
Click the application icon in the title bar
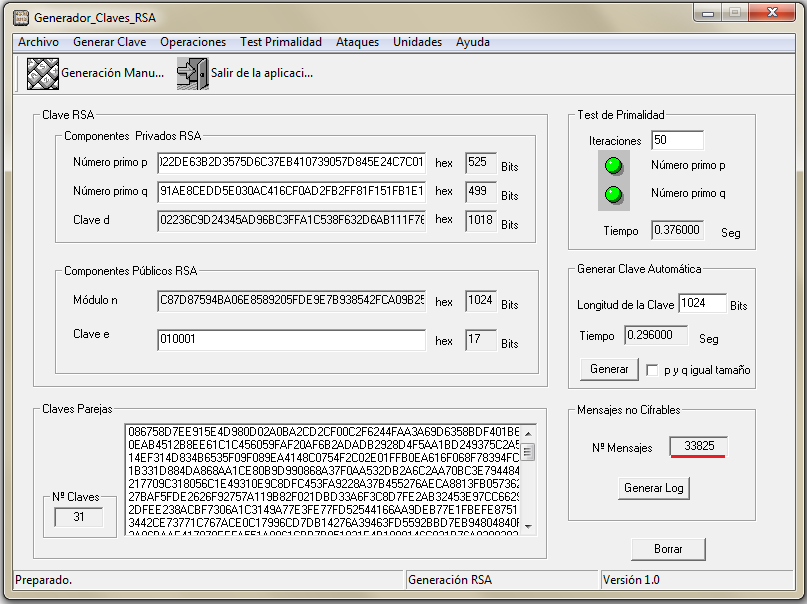20,17
